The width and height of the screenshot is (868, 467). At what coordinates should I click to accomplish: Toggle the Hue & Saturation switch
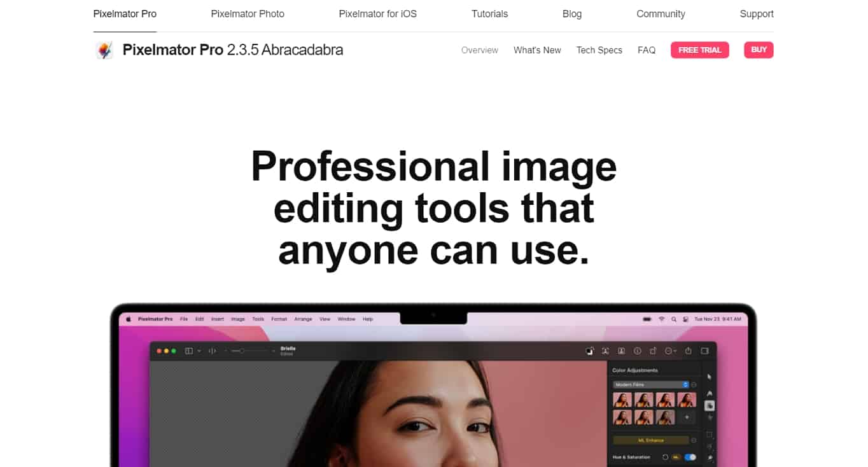point(690,457)
